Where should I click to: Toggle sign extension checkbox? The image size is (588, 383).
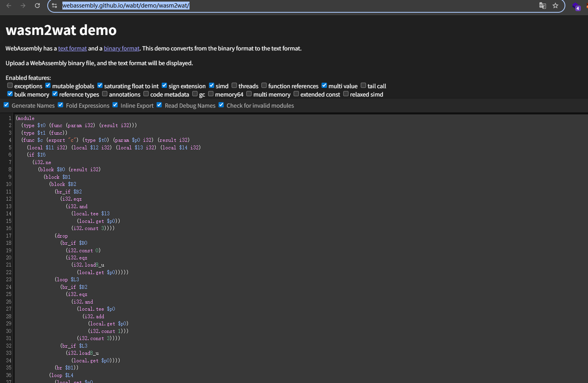tap(164, 85)
